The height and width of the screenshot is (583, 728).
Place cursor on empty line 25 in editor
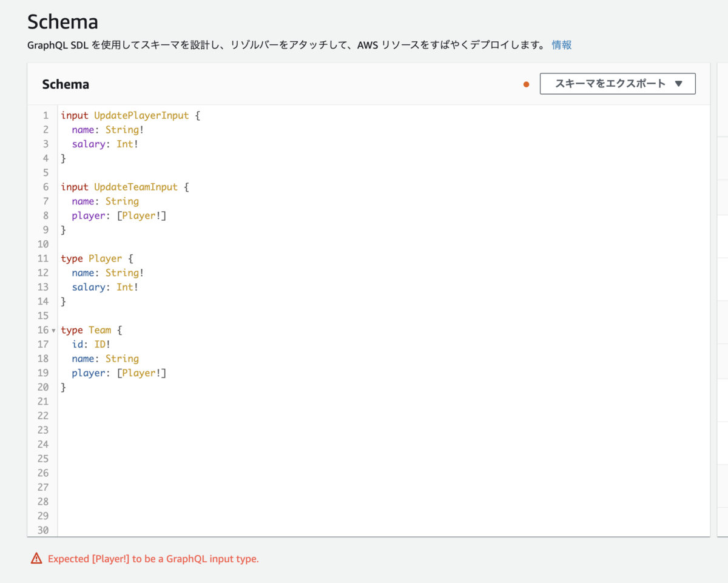tap(382, 459)
